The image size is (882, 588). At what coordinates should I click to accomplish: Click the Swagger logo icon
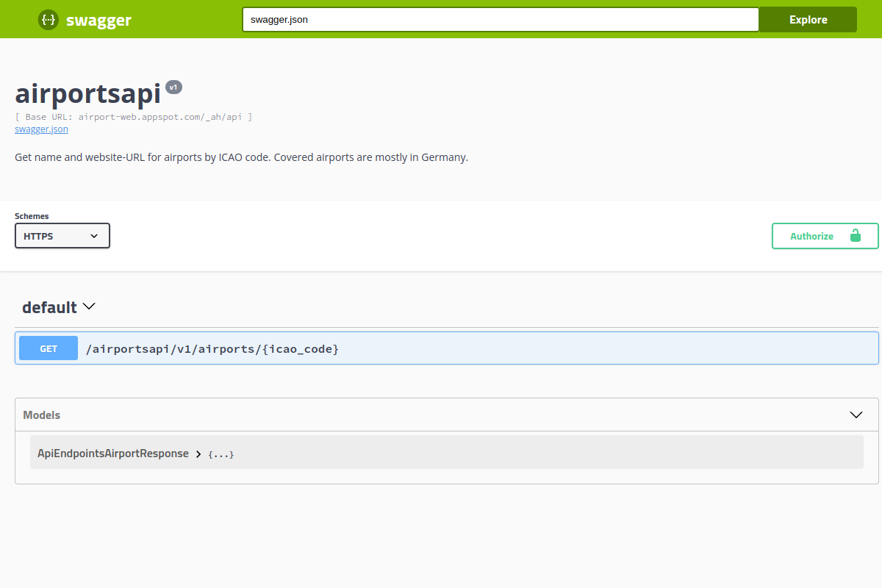click(x=49, y=20)
